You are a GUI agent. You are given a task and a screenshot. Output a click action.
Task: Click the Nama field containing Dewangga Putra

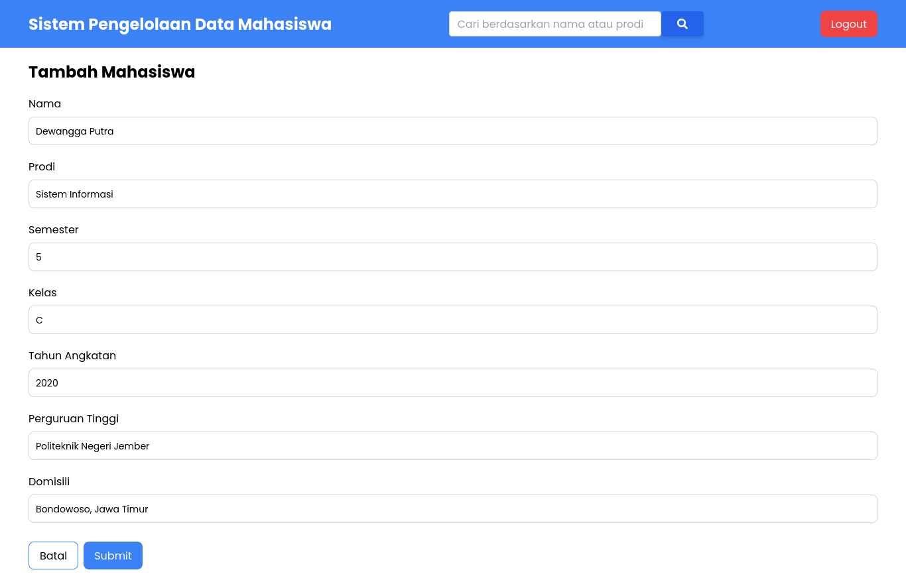point(453,131)
